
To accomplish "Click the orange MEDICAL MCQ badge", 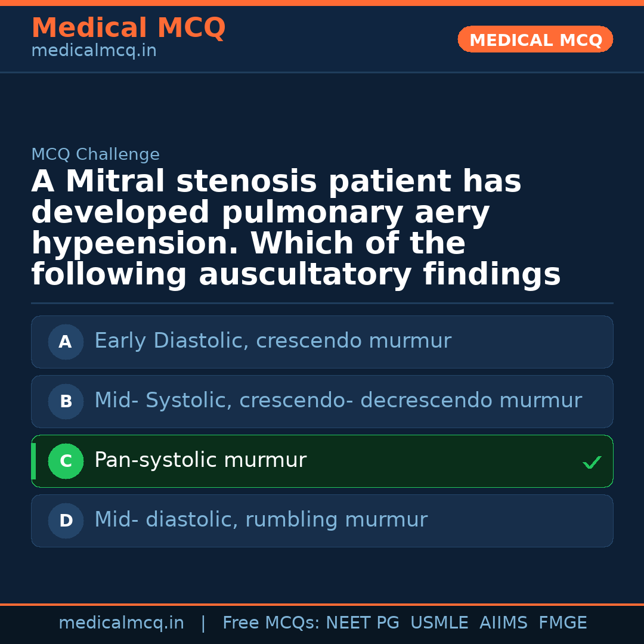I will click(x=535, y=40).
